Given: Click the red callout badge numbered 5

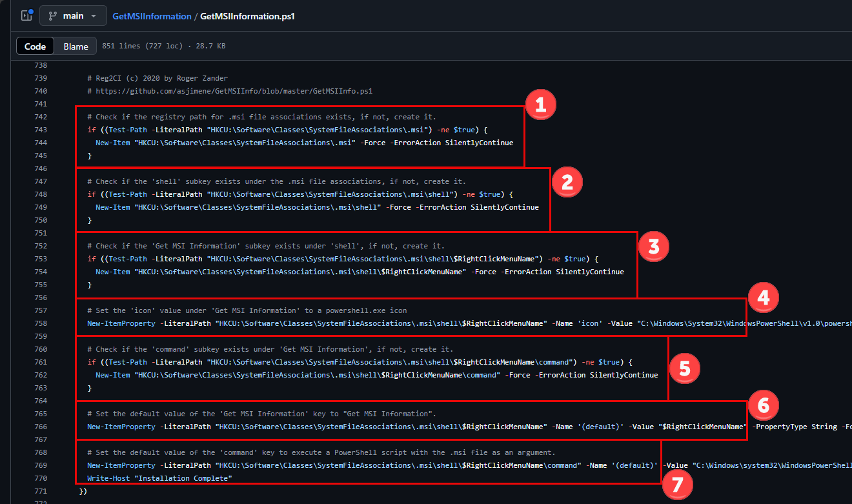Looking at the screenshot, I should [684, 368].
